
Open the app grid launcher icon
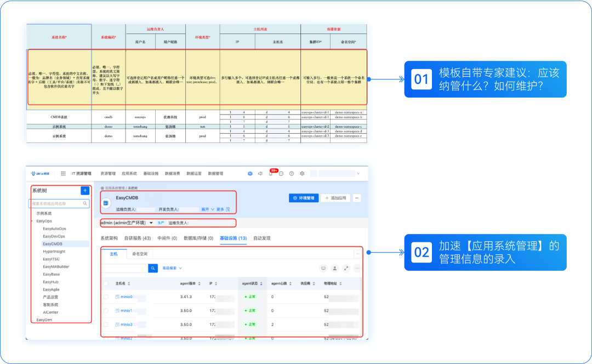point(63,174)
